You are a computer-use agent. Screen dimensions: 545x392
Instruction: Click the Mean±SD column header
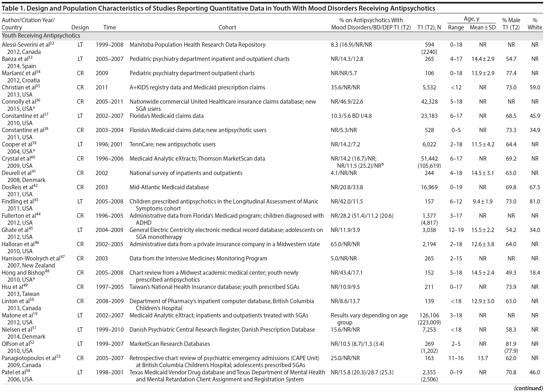coord(483,27)
